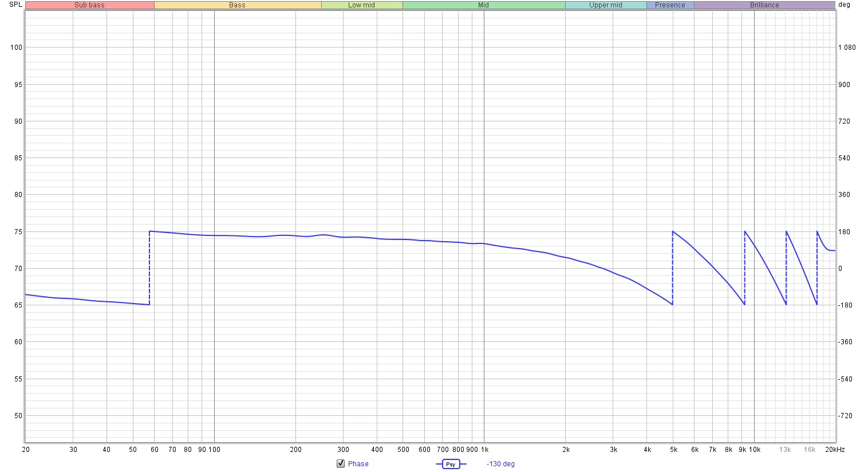
Task: Click the 20kHz frequency label
Action: [835, 450]
